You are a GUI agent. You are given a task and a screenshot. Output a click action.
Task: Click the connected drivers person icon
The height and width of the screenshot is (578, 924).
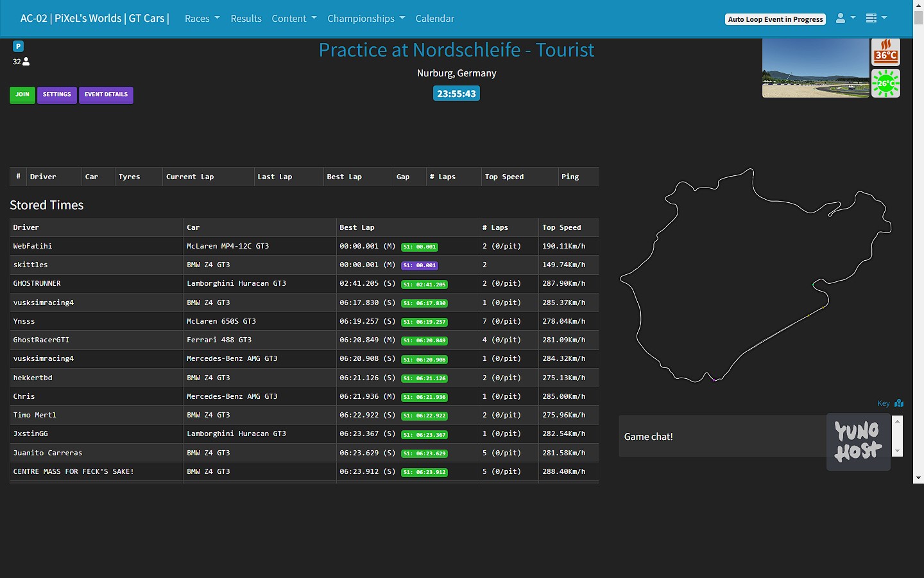pyautogui.click(x=26, y=62)
